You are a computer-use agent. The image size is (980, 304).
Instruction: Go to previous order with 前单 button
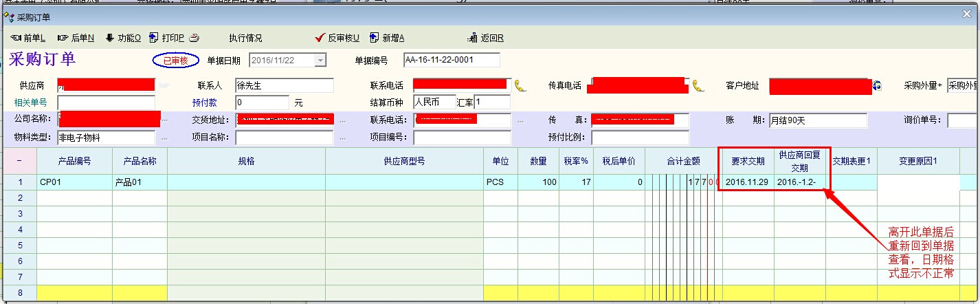tap(27, 38)
